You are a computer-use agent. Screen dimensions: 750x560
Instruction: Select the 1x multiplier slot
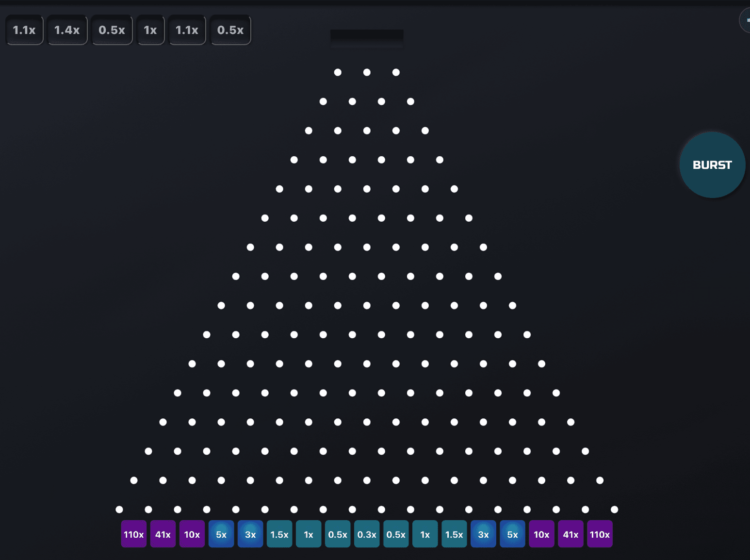click(309, 534)
